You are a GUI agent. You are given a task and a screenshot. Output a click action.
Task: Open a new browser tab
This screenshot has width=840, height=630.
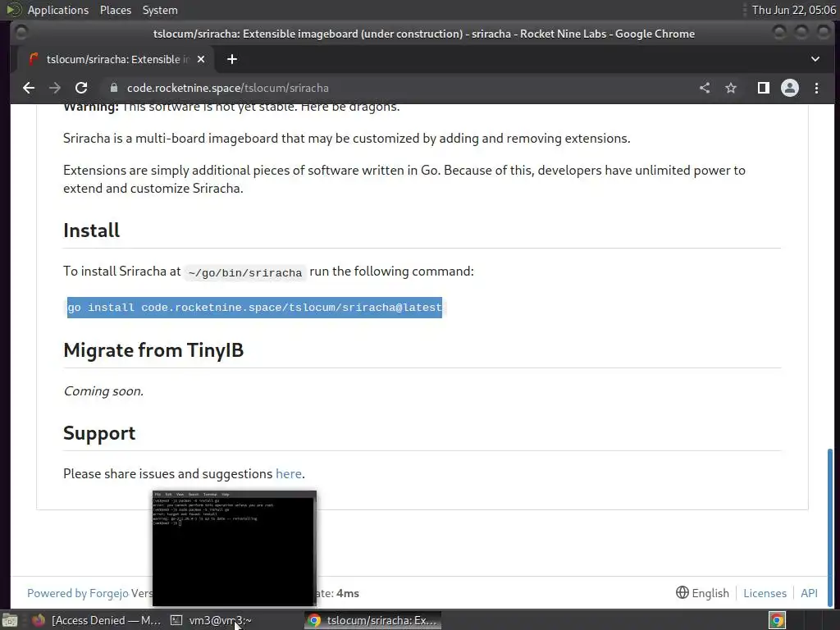point(232,59)
